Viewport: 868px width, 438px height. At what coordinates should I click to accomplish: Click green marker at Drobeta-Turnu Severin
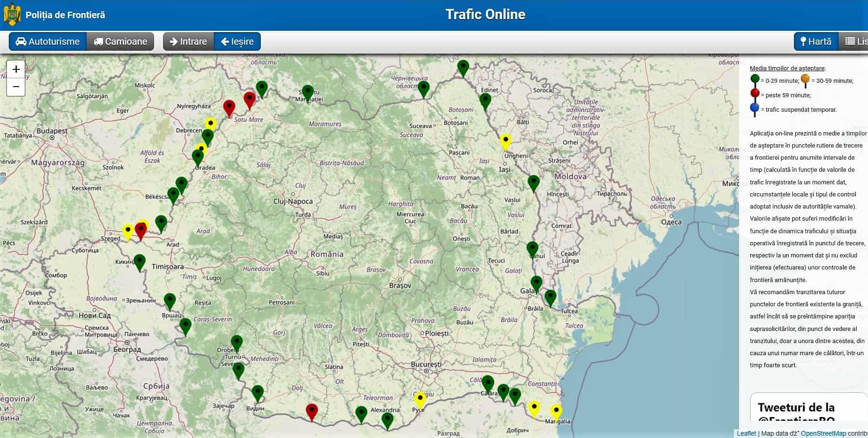pyautogui.click(x=237, y=344)
